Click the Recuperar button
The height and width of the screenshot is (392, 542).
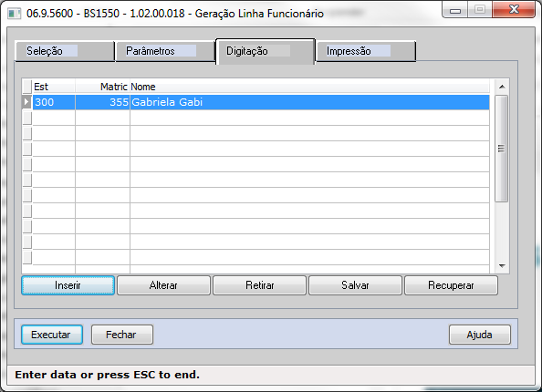[x=451, y=285]
